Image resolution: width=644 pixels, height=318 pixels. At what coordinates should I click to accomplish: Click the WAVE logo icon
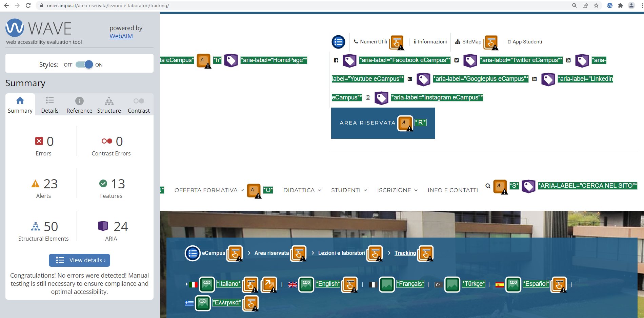point(15,28)
